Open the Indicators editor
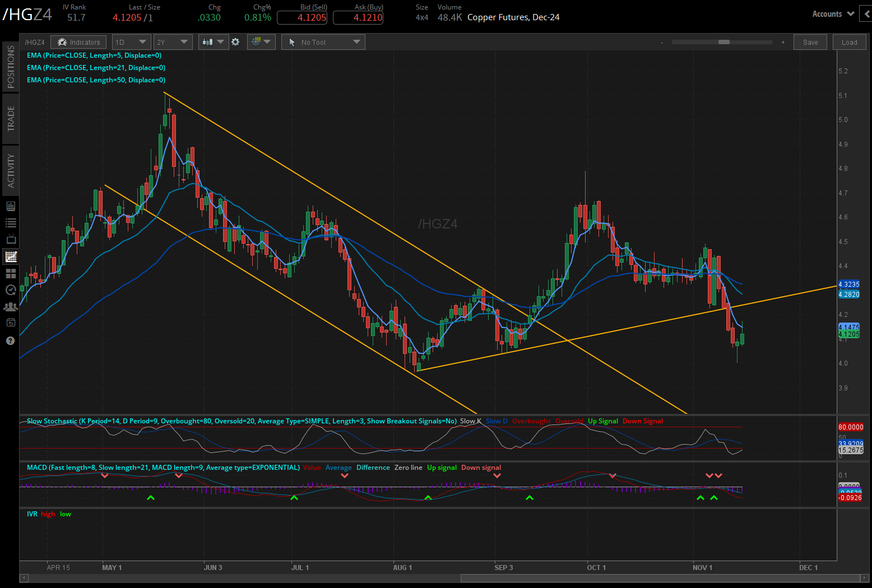872x588 pixels. click(78, 41)
